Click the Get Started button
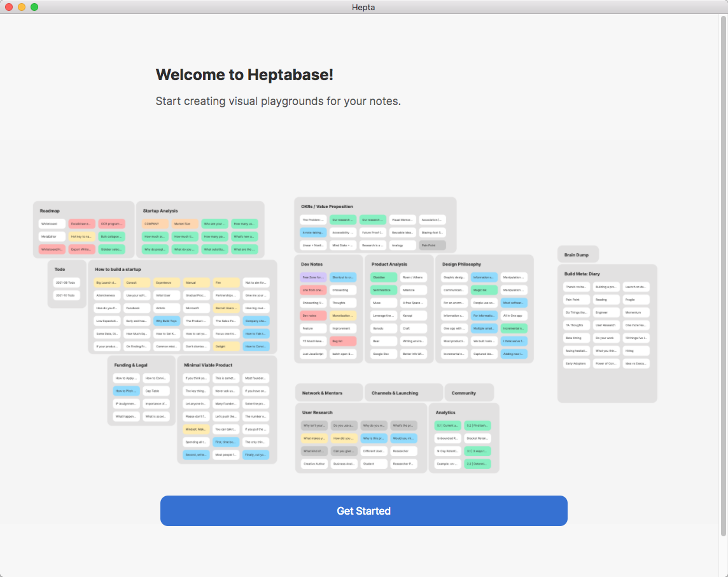 [x=363, y=511]
